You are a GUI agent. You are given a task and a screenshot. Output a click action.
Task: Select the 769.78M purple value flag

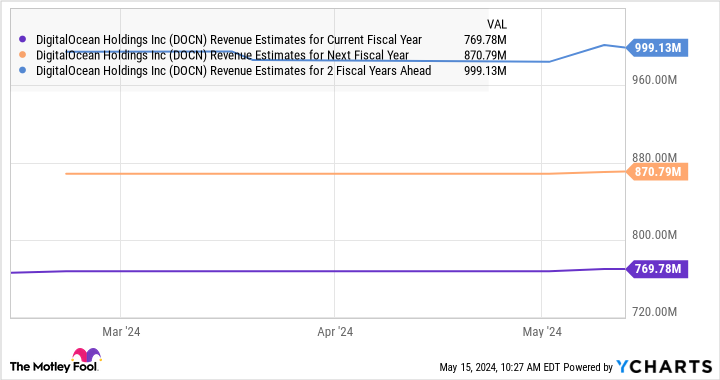[x=658, y=269]
